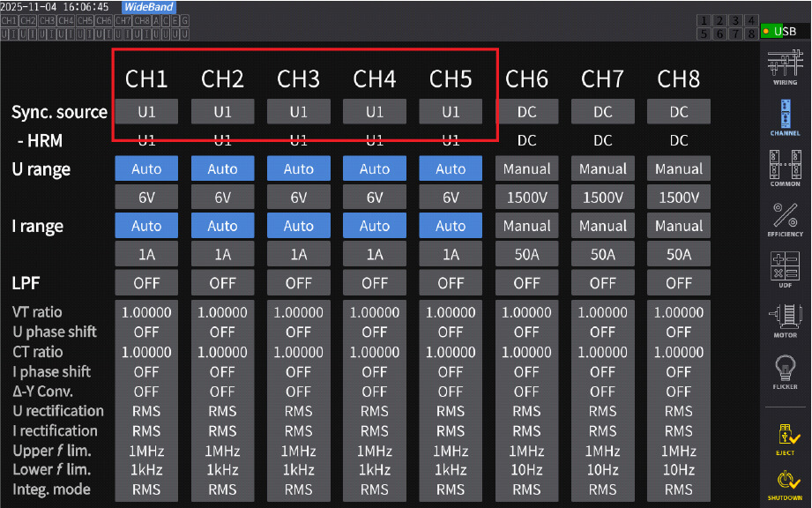Open CH7 Sync. source DC selector

point(602,112)
